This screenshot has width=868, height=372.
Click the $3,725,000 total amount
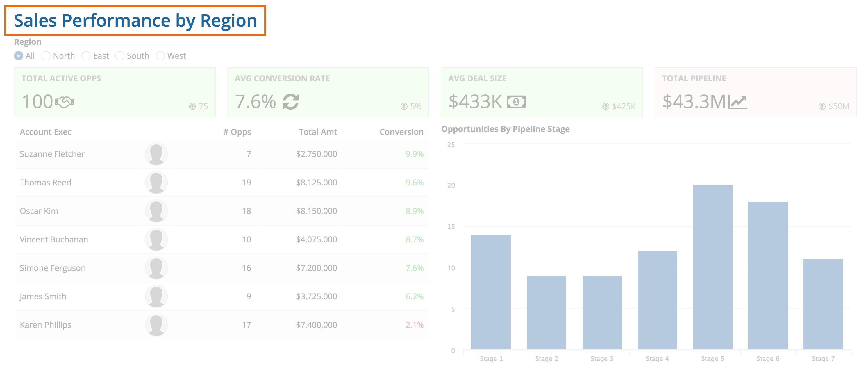316,296
